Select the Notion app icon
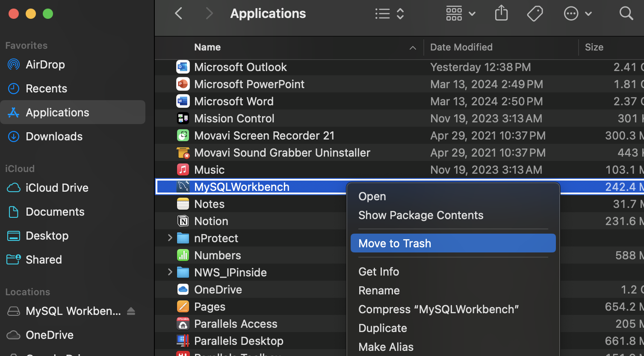The width and height of the screenshot is (644, 356). (183, 221)
